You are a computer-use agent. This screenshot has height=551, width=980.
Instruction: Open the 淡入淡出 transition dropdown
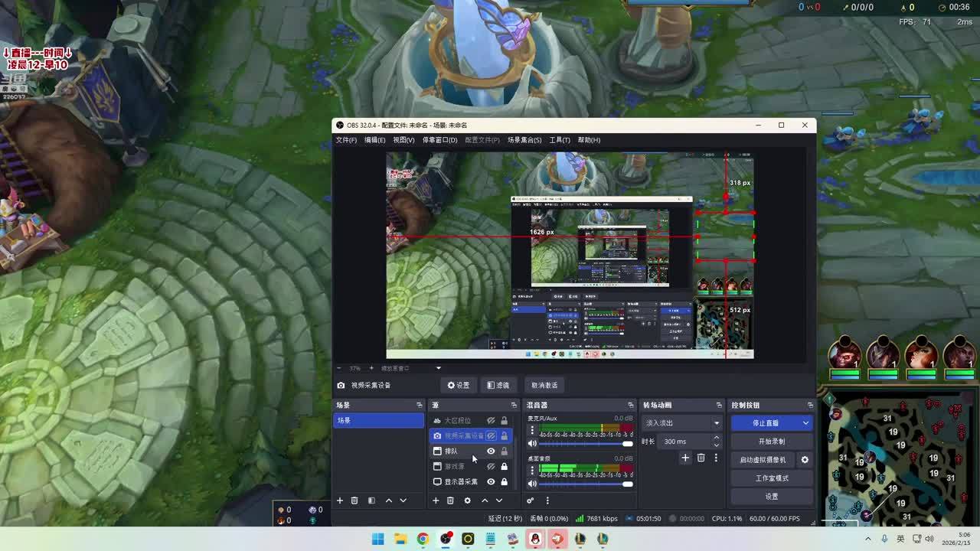pyautogui.click(x=716, y=423)
